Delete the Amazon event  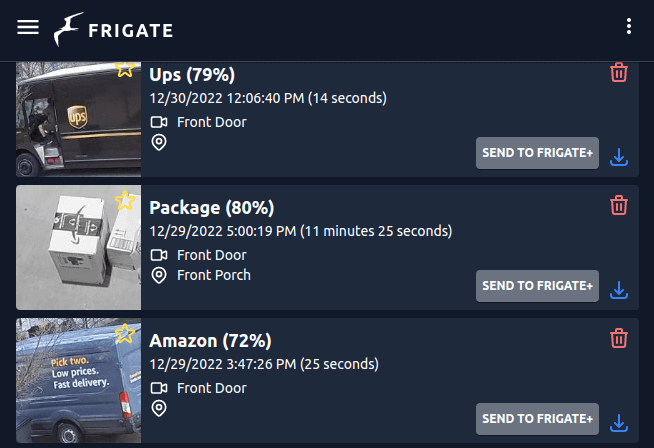coord(619,338)
